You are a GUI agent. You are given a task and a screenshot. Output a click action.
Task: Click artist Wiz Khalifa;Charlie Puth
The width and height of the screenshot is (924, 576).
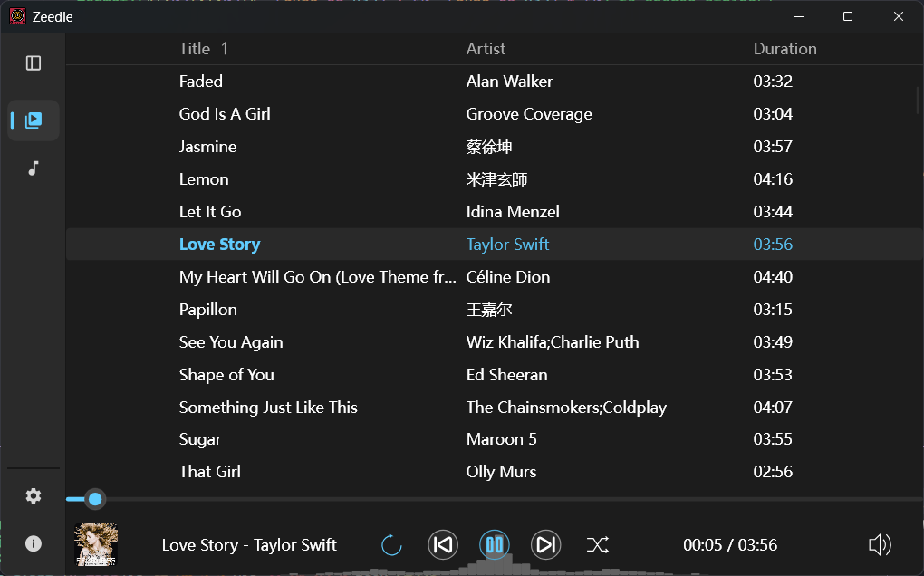(x=553, y=342)
